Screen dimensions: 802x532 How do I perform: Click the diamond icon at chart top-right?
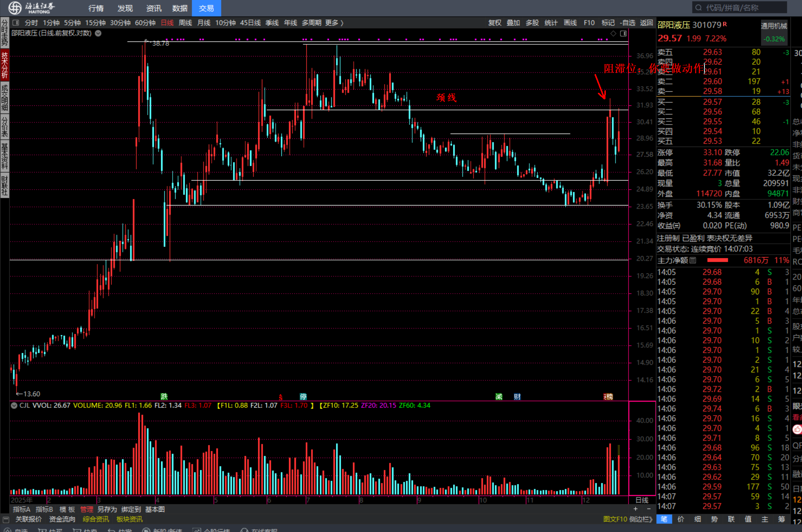(613, 33)
